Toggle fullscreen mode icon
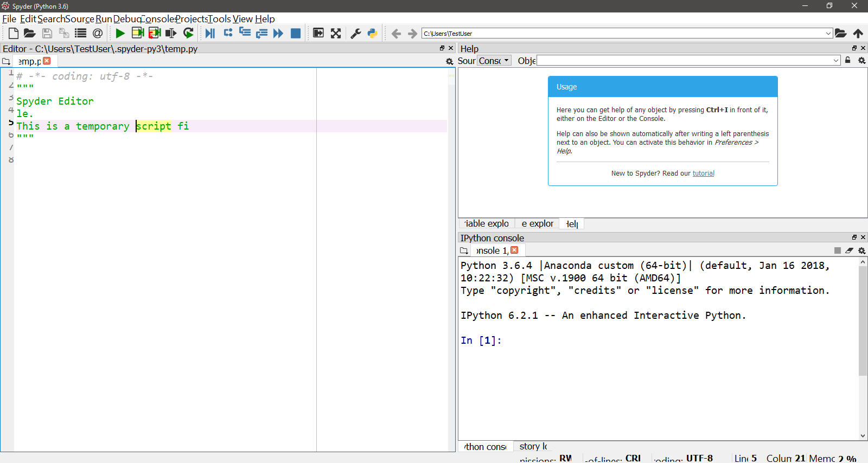This screenshot has width=868, height=463. click(336, 33)
